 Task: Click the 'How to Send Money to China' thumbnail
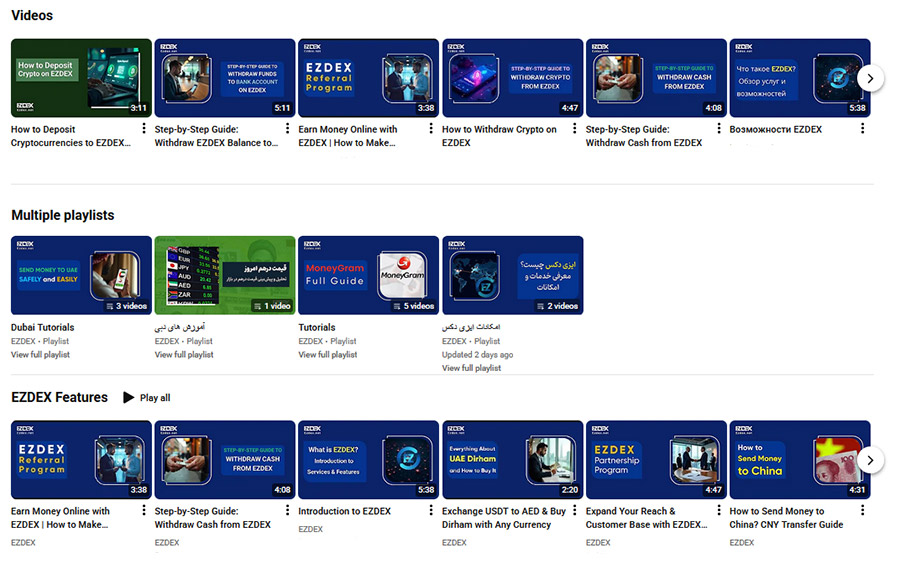pyautogui.click(x=799, y=460)
